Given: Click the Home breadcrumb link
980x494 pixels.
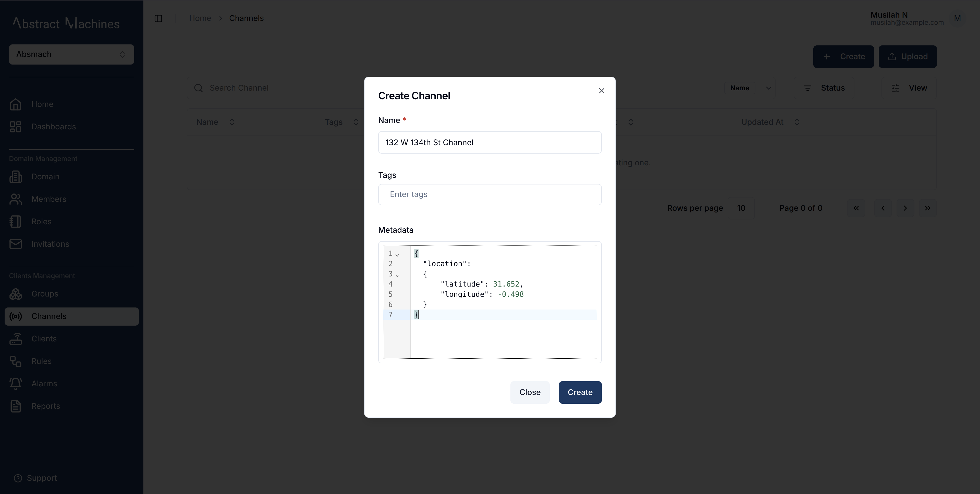Looking at the screenshot, I should (x=200, y=18).
